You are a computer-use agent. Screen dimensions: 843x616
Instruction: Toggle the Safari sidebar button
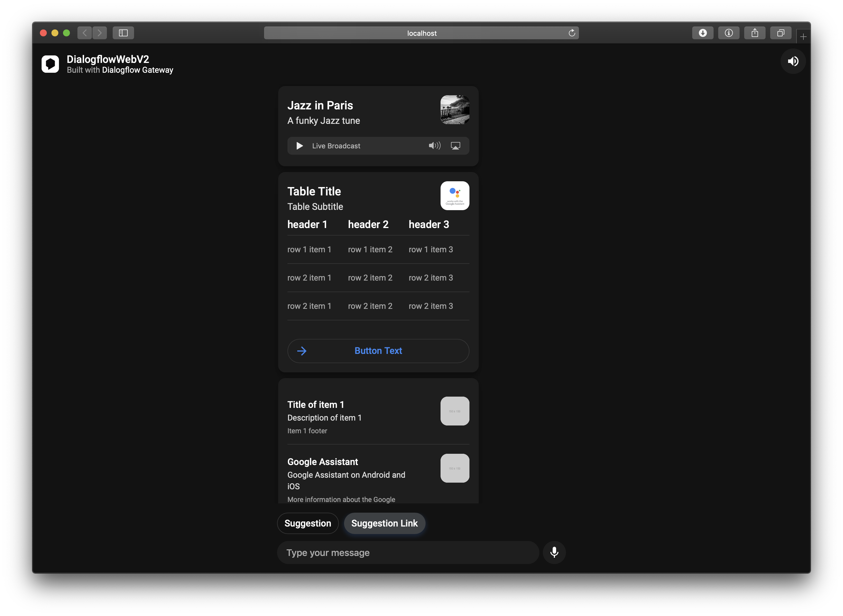tap(123, 33)
